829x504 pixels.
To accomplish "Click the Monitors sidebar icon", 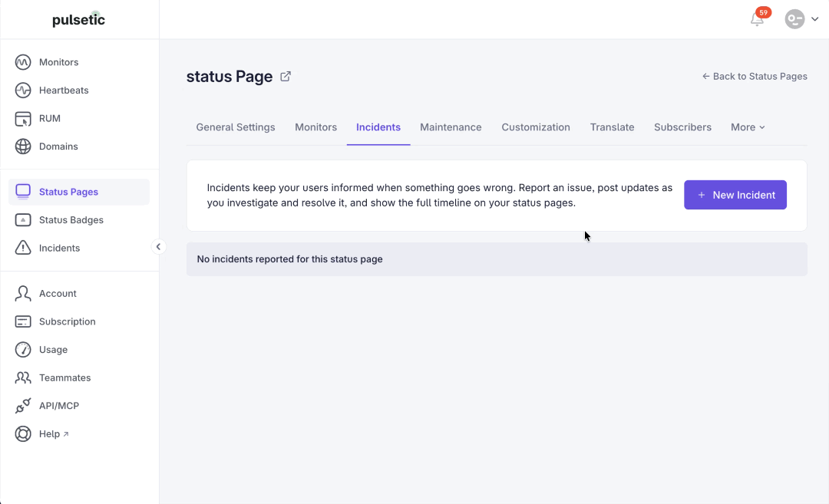I will point(23,62).
